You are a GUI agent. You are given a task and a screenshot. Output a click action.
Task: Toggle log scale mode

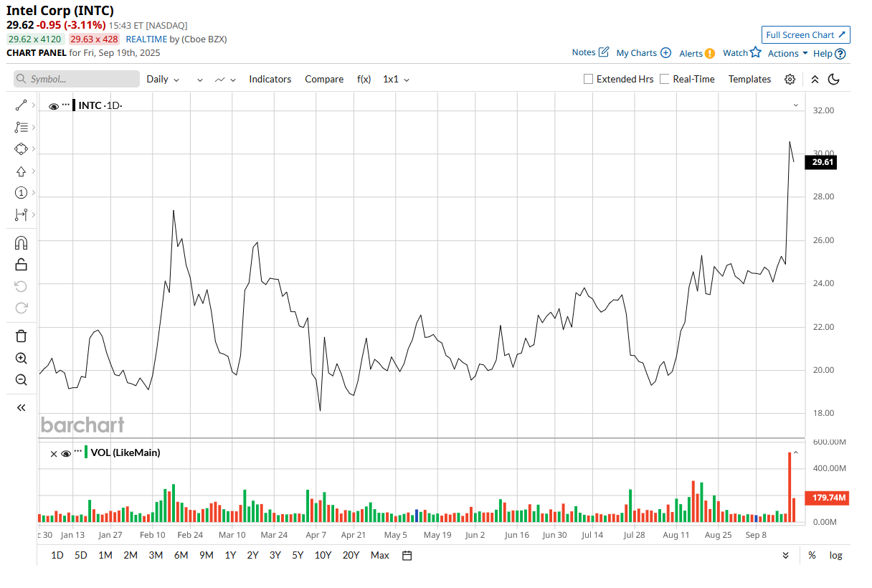click(x=836, y=555)
